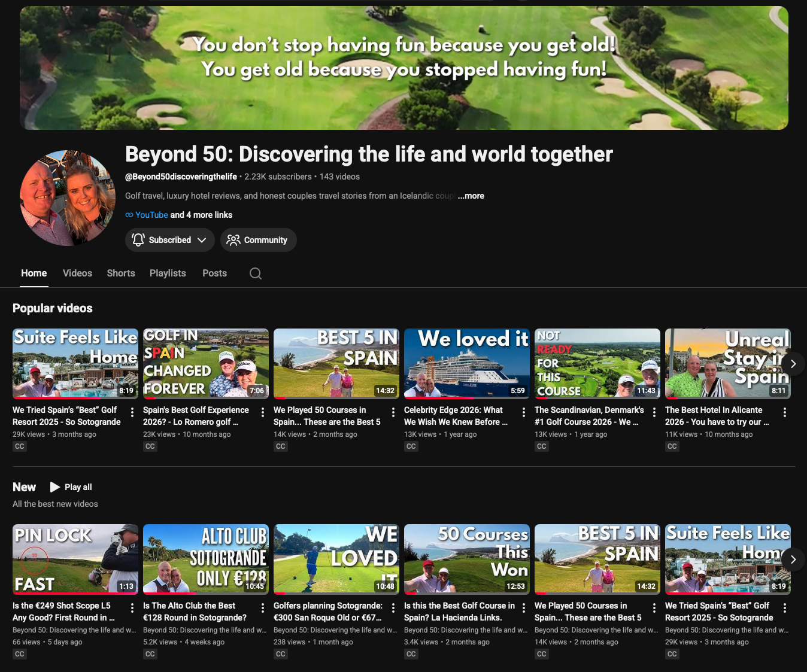Click the @Beyond50discoveringthelife handle
The width and height of the screenshot is (807, 672).
tap(181, 177)
